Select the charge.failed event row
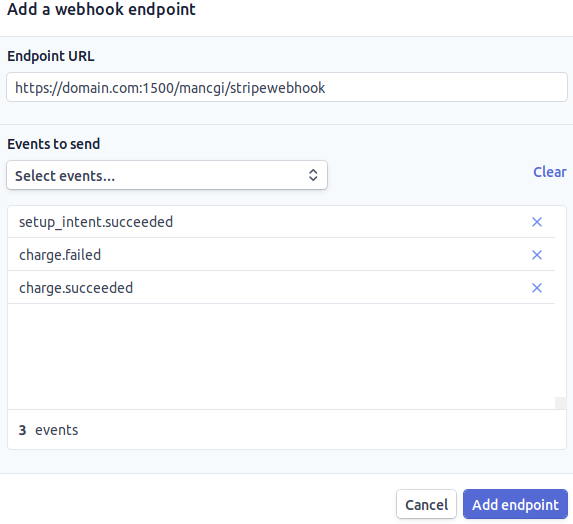The height and width of the screenshot is (524, 573). pos(281,255)
